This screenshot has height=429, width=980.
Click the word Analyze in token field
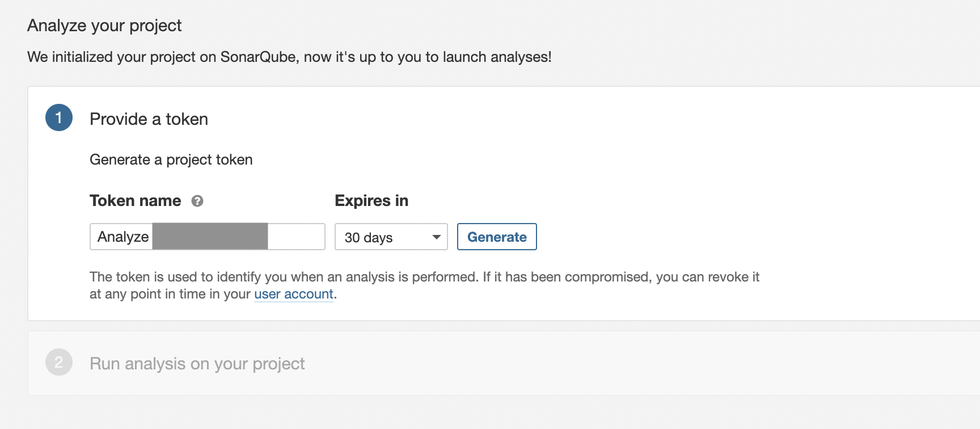pyautogui.click(x=123, y=237)
